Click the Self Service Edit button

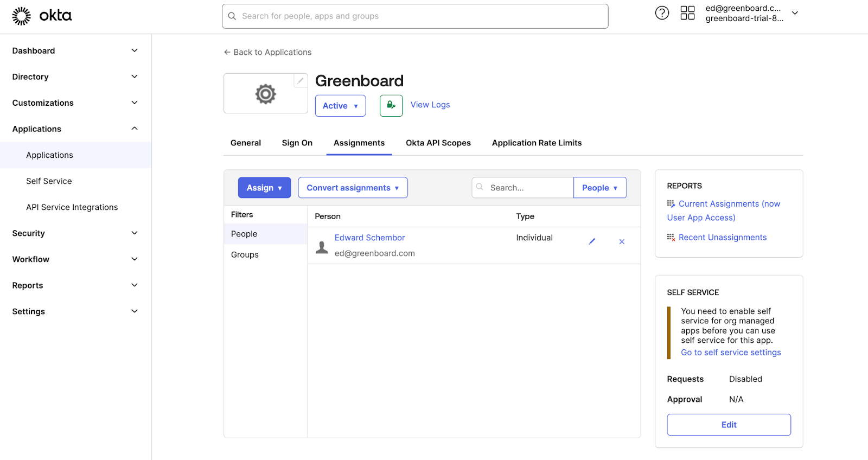[x=729, y=425]
